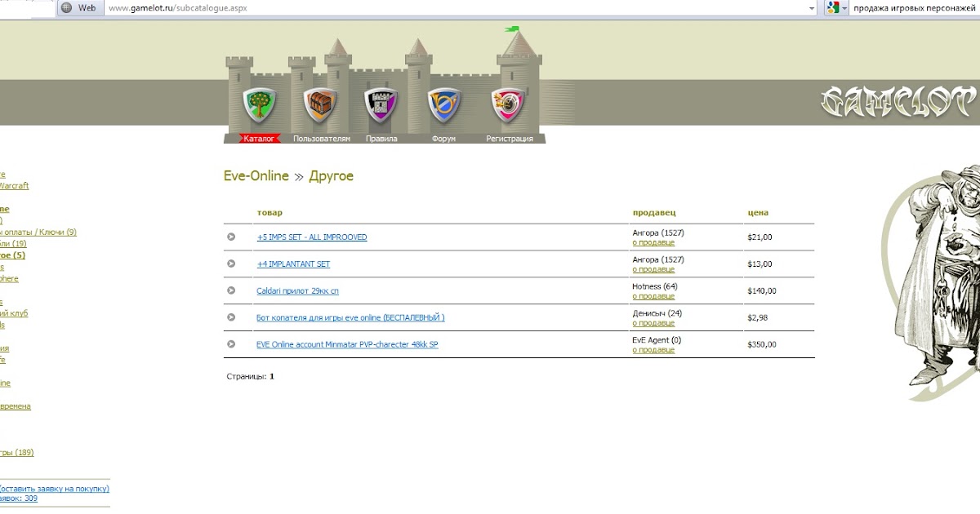View seller info for the $13,00 item
Image resolution: width=980 pixels, height=514 pixels.
653,269
